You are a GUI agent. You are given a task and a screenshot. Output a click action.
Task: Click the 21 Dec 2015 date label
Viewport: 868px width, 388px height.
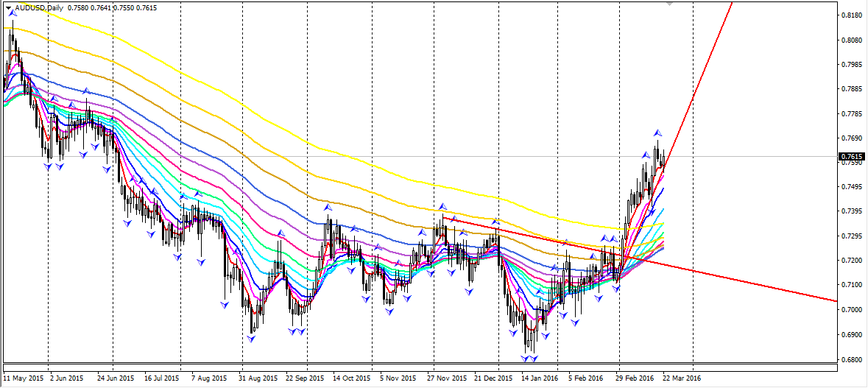[x=493, y=378]
